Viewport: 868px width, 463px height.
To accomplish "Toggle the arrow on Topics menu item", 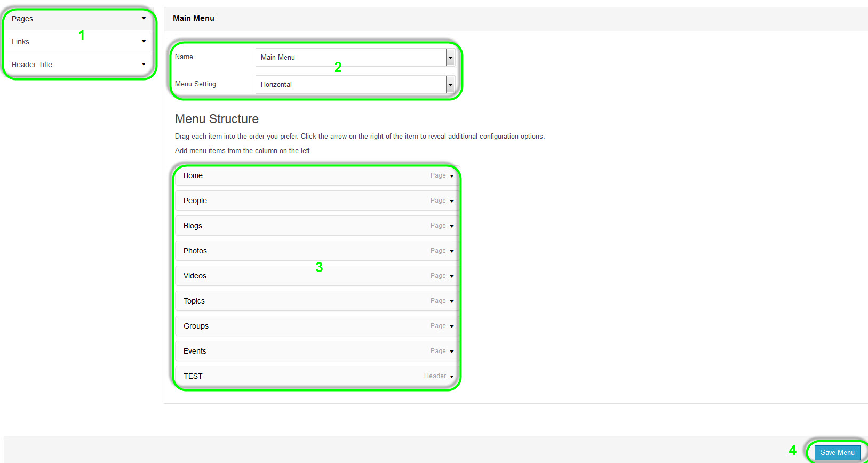I will coord(452,301).
